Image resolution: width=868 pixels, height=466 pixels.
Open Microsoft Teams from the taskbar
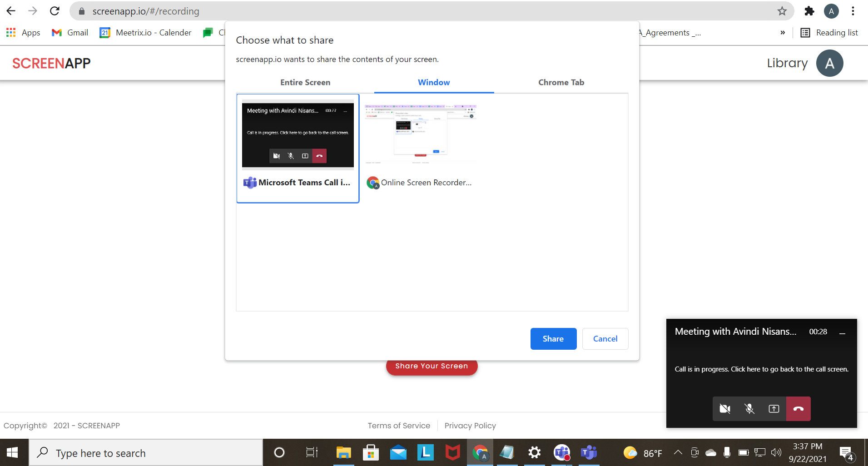point(589,452)
